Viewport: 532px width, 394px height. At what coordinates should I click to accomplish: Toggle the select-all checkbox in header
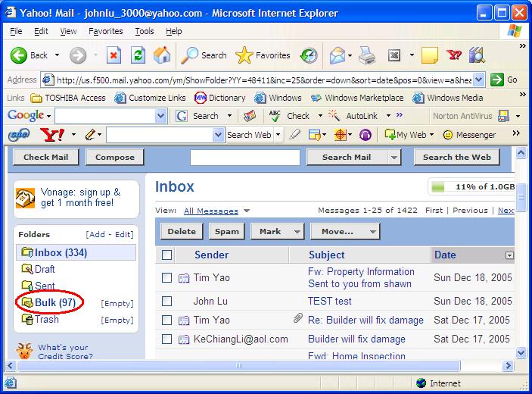coord(167,255)
